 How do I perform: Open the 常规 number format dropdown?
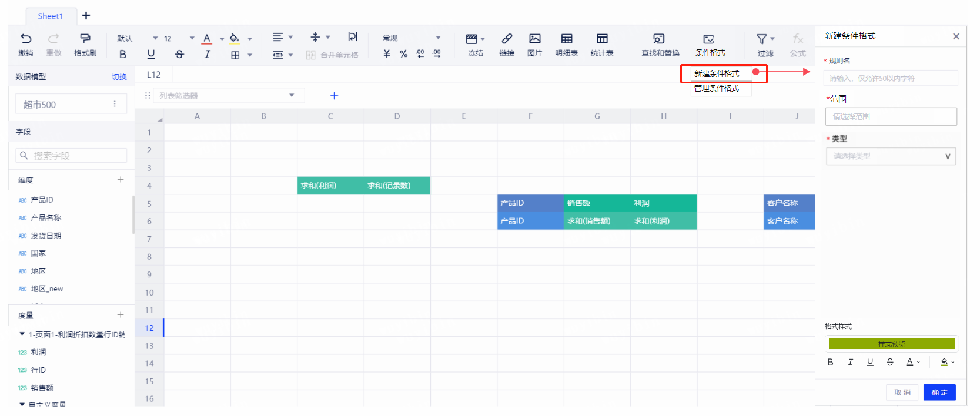(412, 38)
